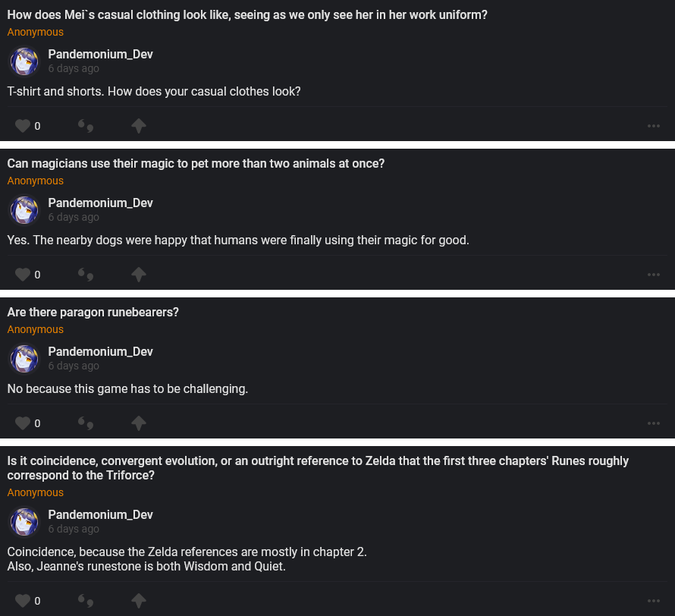
Task: Open more options for magicians answer
Action: click(x=653, y=275)
